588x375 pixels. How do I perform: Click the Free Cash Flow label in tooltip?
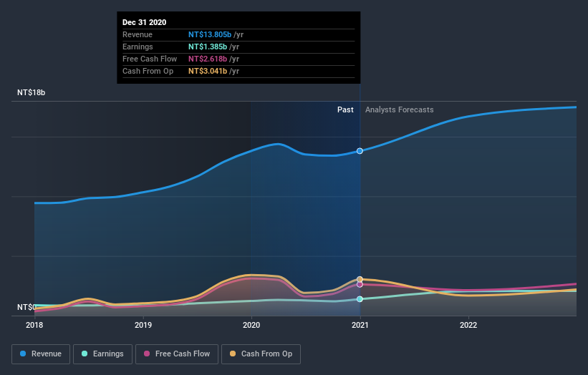[150, 59]
